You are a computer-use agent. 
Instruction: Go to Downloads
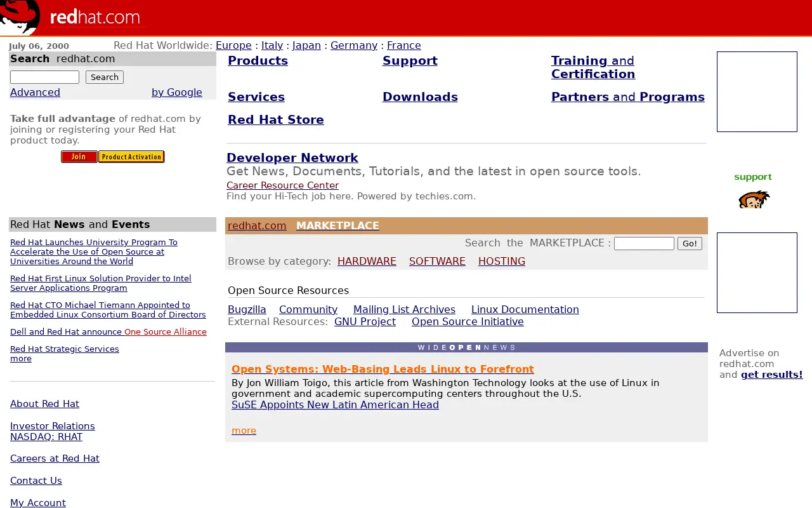pyautogui.click(x=420, y=97)
